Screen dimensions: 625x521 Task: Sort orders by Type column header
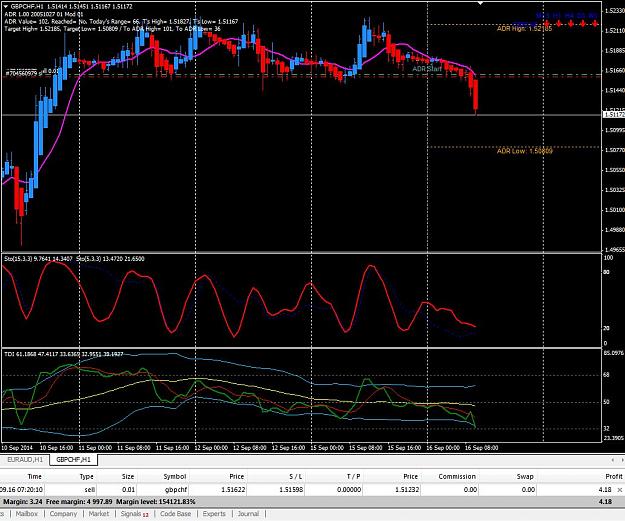(86, 476)
